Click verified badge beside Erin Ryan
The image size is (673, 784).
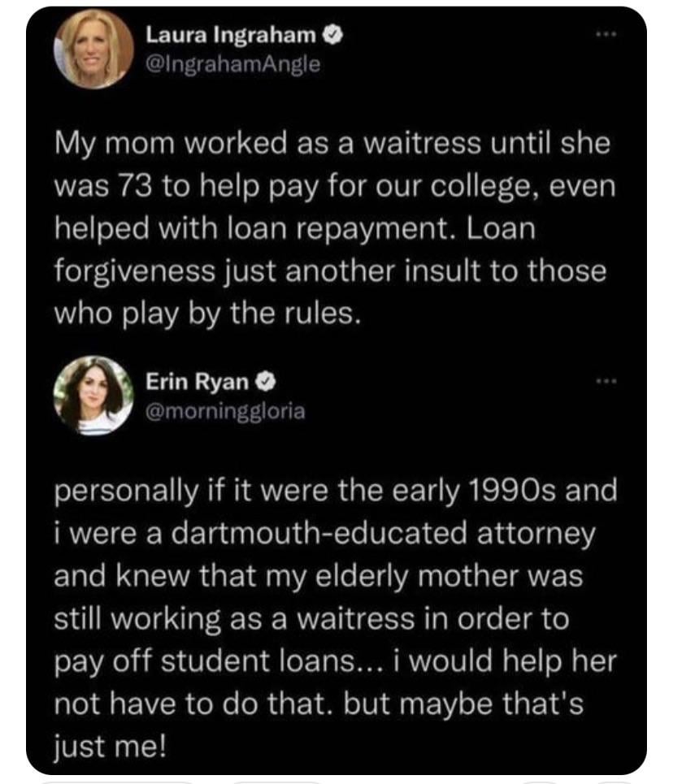263,379
